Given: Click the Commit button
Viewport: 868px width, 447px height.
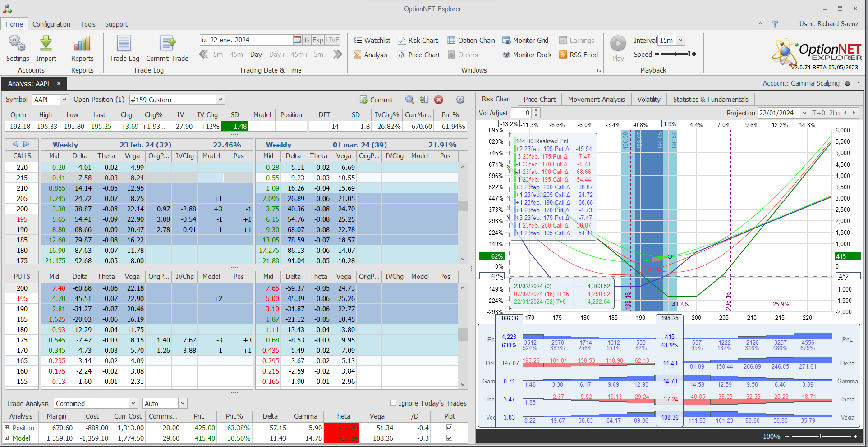Looking at the screenshot, I should [377, 100].
